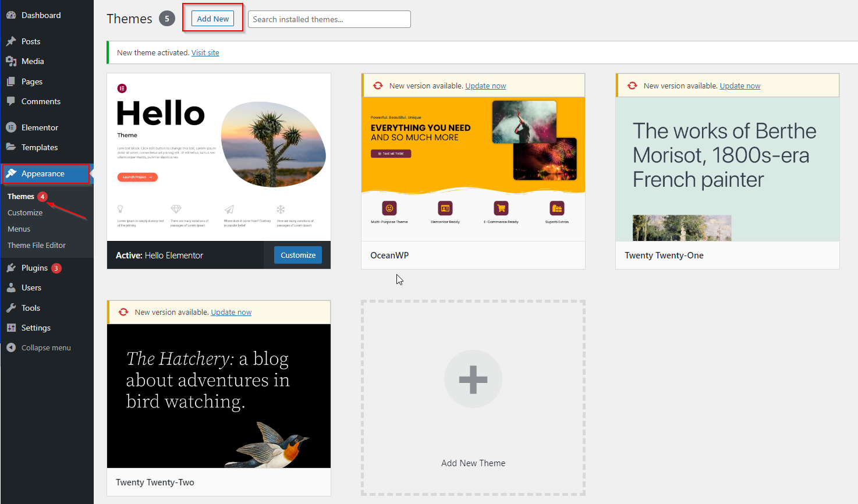This screenshot has height=504, width=858.
Task: Click the Users person icon
Action: [x=11, y=288]
